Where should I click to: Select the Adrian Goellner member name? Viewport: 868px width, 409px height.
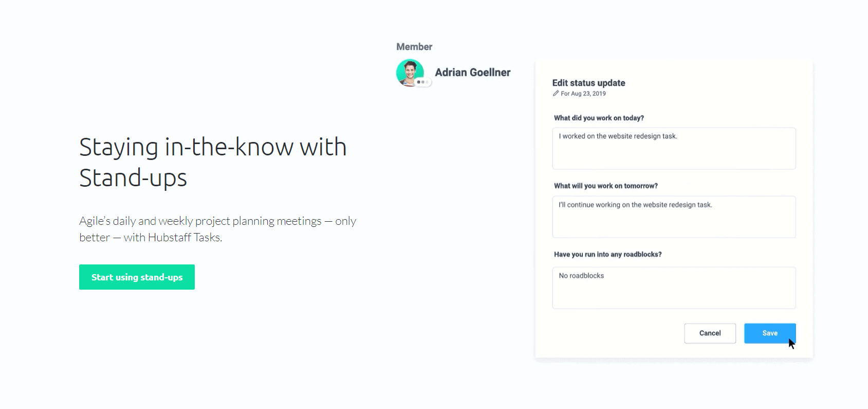472,73
